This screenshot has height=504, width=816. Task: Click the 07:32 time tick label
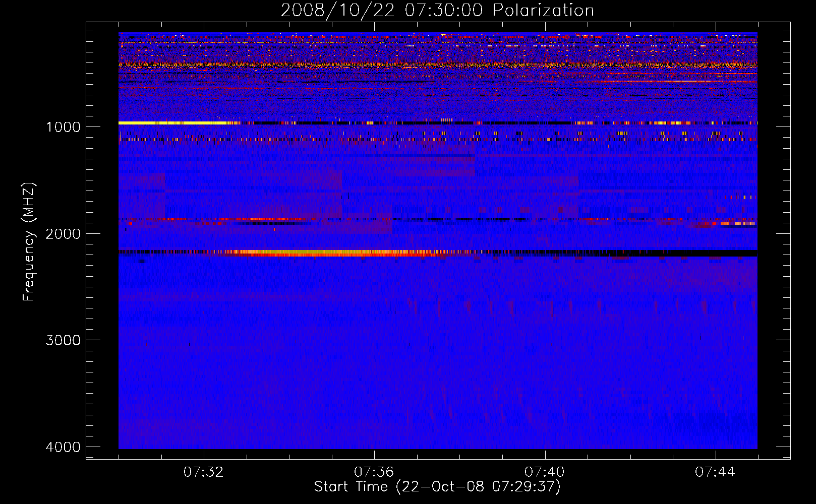(x=204, y=472)
